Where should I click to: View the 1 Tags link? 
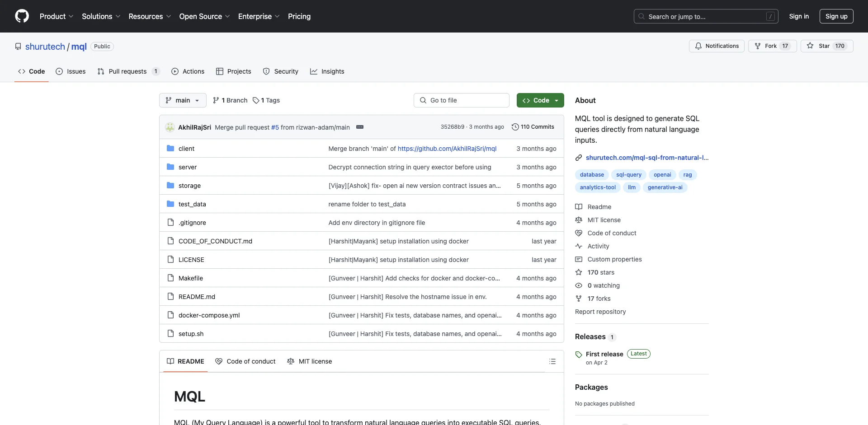266,100
